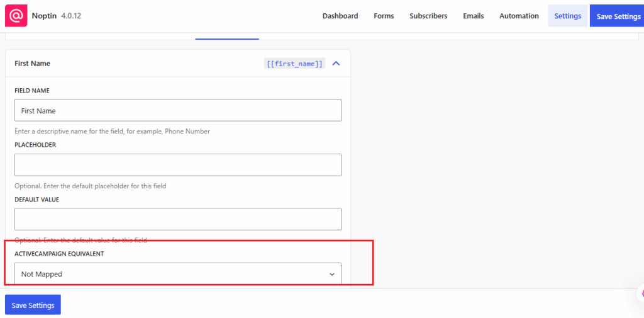Open the Dashboard tab
644x318 pixels.
tap(340, 16)
